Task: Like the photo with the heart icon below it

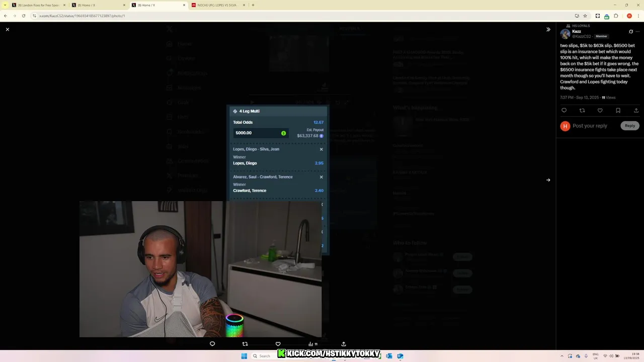Action: point(278,344)
